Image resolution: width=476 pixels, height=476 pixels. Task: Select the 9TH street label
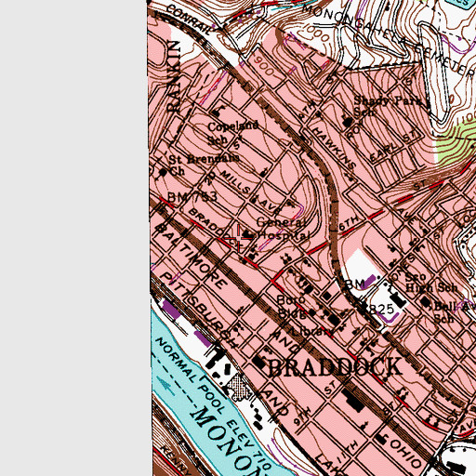pos(302,416)
